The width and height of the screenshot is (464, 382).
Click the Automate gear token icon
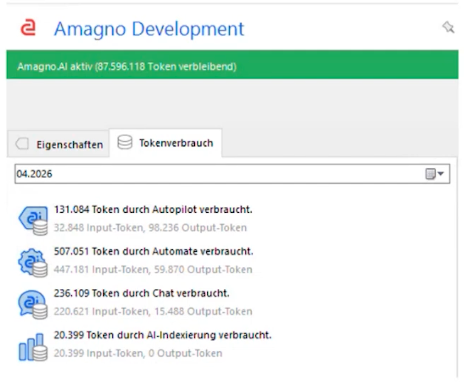coord(33,262)
